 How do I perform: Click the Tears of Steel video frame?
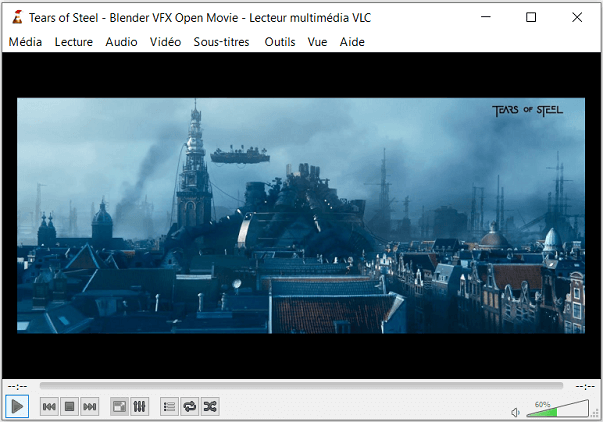coord(301,215)
